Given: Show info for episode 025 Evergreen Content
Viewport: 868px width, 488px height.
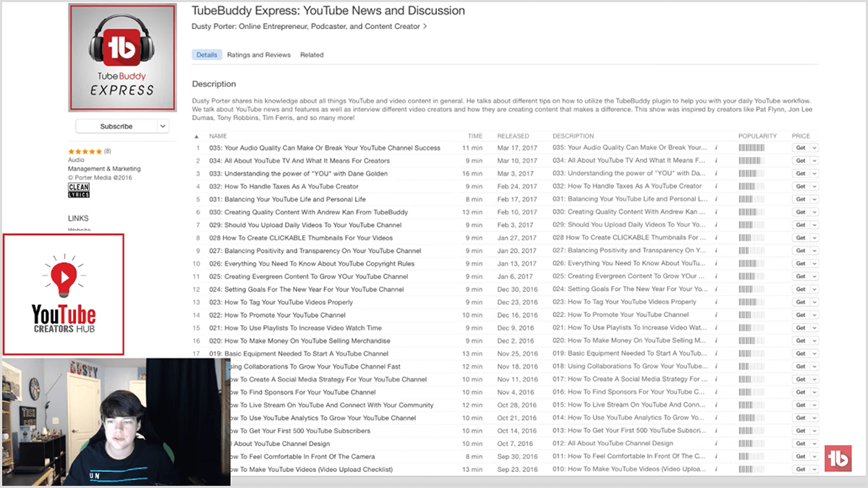Looking at the screenshot, I should pyautogui.click(x=715, y=277).
